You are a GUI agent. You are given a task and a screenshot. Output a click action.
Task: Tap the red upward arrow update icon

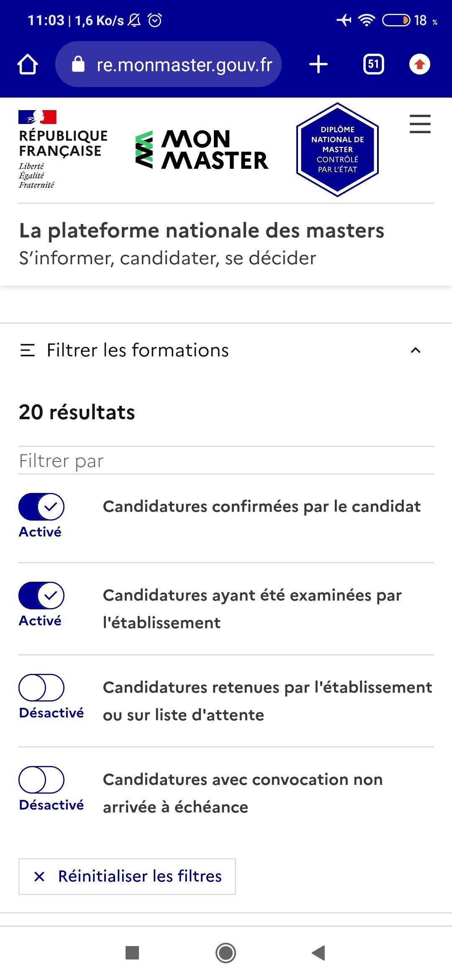(x=420, y=64)
